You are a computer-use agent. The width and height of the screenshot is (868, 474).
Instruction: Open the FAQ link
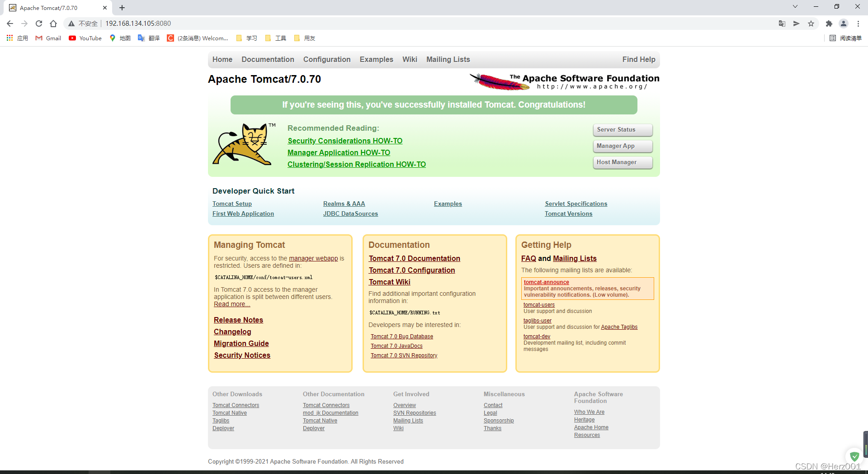(528, 258)
